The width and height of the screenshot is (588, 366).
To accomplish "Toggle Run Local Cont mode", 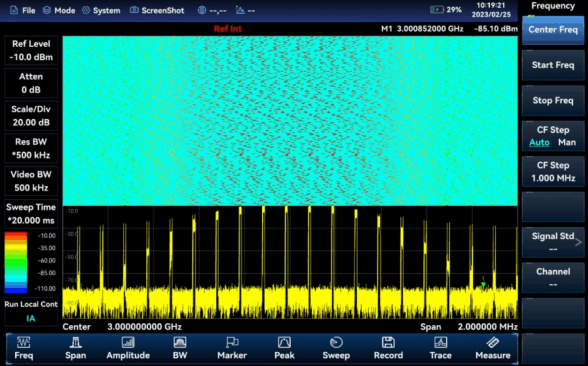I will (31, 311).
